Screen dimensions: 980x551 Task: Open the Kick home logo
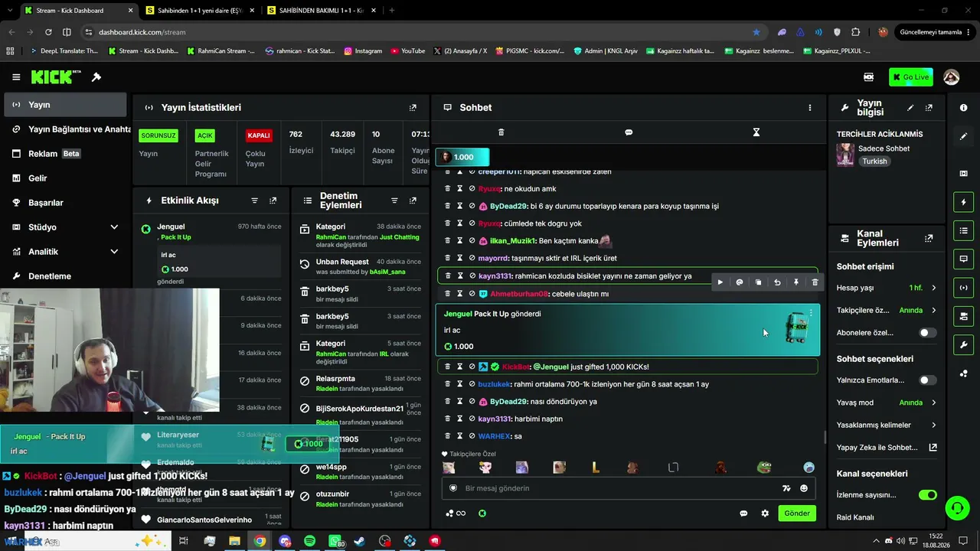pyautogui.click(x=56, y=77)
